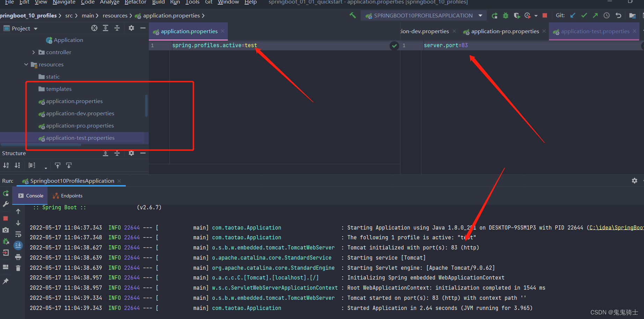
Task: Start debugging with the bug icon
Action: pyautogui.click(x=506, y=15)
